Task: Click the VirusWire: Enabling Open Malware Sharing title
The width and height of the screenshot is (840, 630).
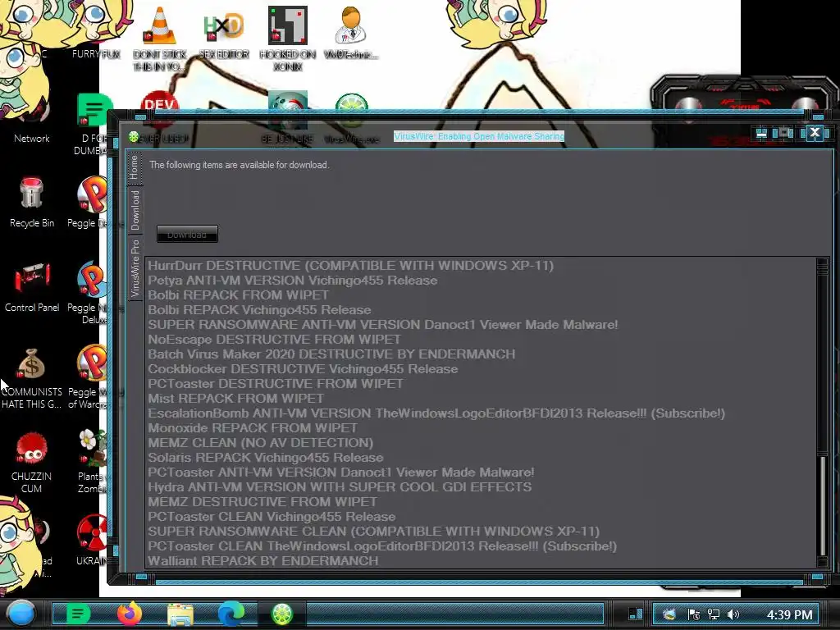Action: coord(479,136)
